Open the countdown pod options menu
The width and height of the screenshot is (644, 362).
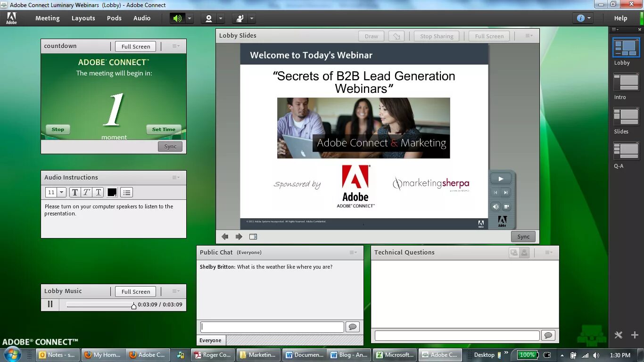[x=176, y=46]
